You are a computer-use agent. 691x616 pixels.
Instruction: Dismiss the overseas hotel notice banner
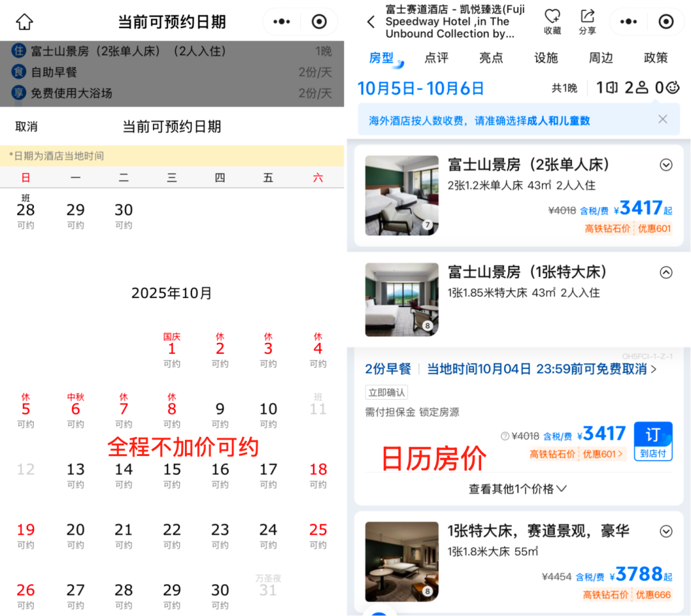662,120
